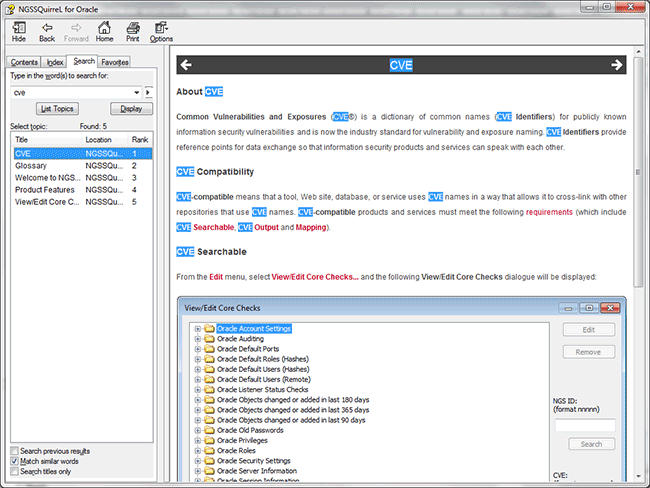Click the help content vertical scrollbar thumb
This screenshot has height=488, width=650.
click(x=638, y=172)
